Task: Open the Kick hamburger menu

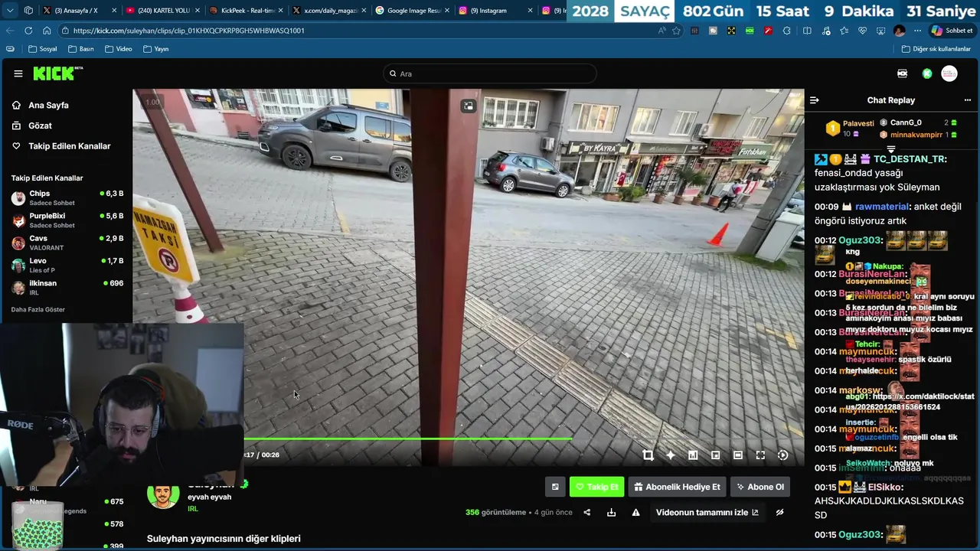Action: (18, 73)
